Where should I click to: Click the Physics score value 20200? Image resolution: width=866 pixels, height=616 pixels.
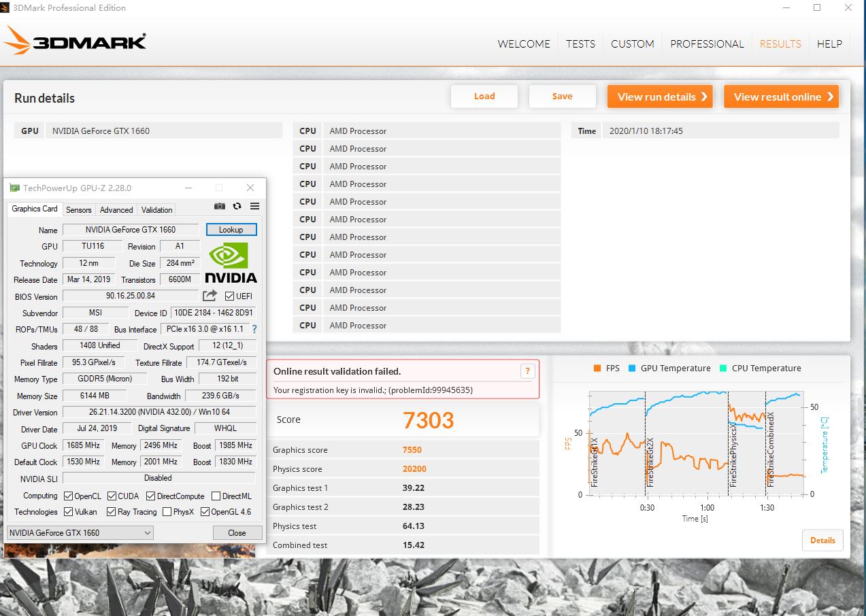[x=414, y=469]
